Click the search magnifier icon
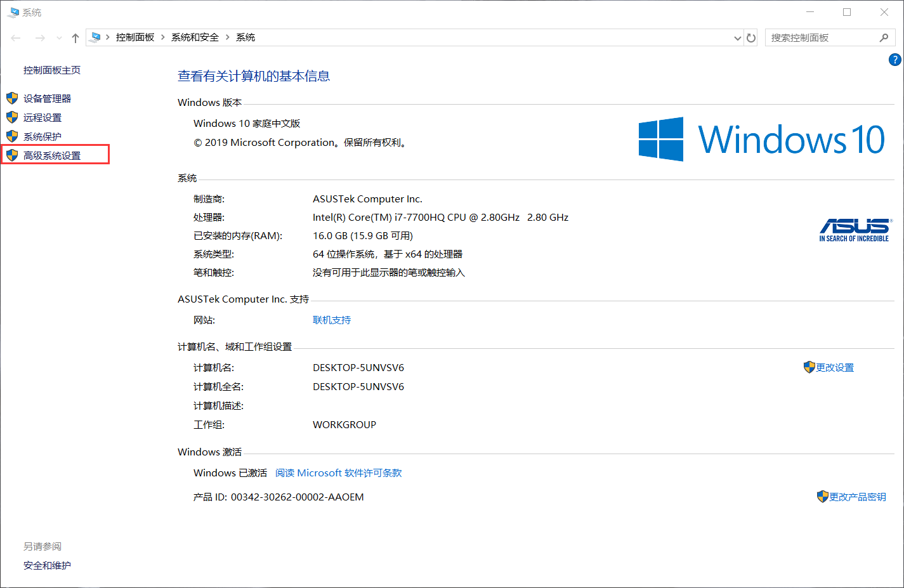Viewport: 904px width, 588px height. (x=884, y=38)
